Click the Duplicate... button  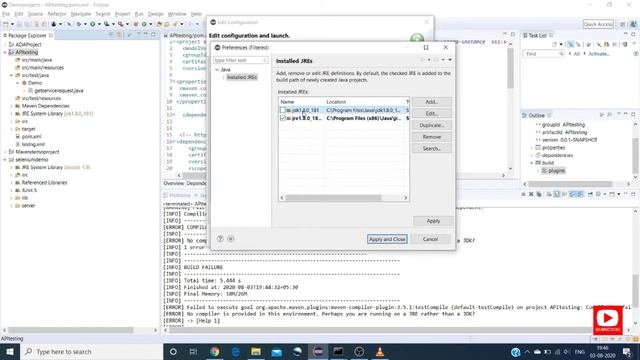tap(431, 125)
